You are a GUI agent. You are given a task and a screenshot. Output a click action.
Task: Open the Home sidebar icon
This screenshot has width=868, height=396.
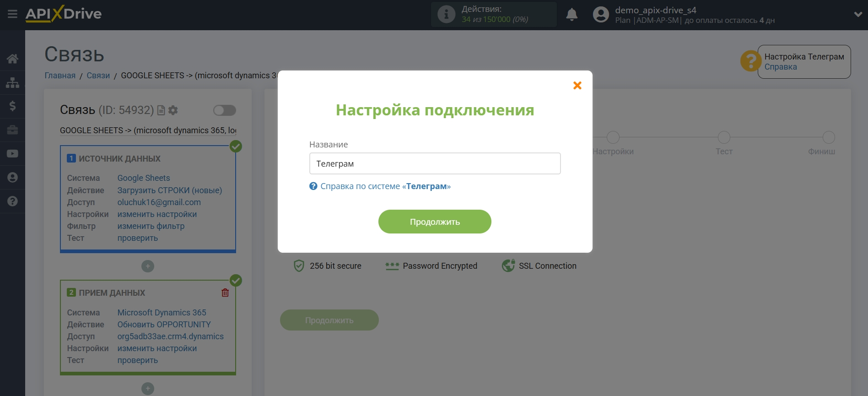(12, 59)
